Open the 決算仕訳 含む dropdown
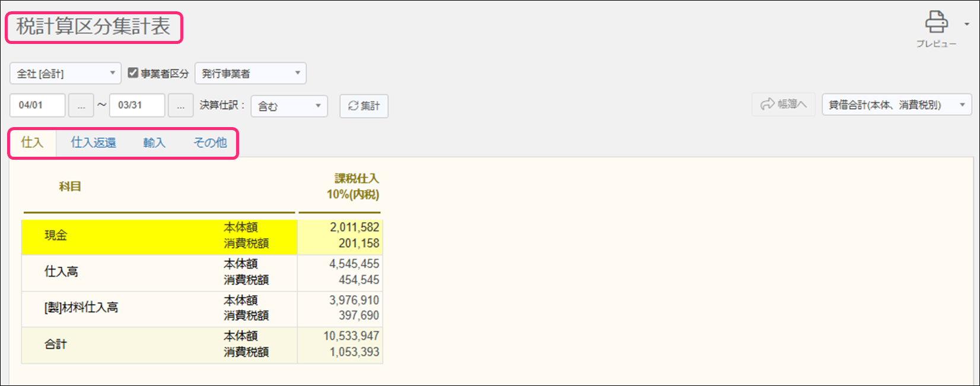980x386 pixels. (289, 106)
